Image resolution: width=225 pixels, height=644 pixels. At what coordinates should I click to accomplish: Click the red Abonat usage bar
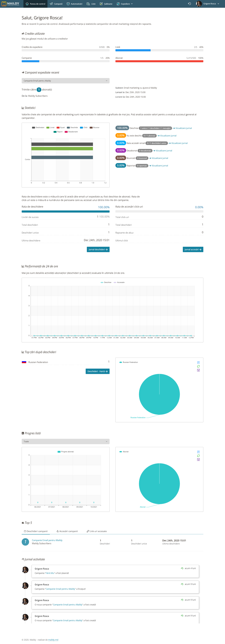coord(159,61)
